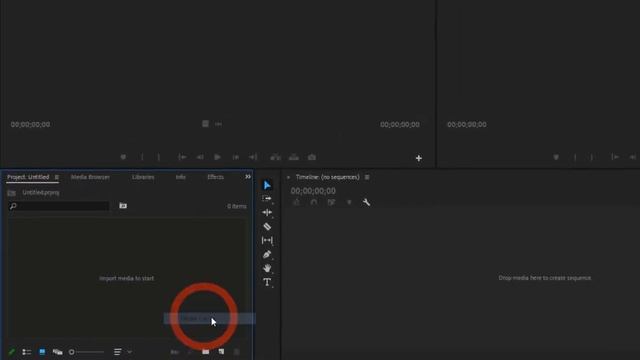The width and height of the screenshot is (640, 360).
Task: Play the Source monitor clip
Action: [218, 157]
